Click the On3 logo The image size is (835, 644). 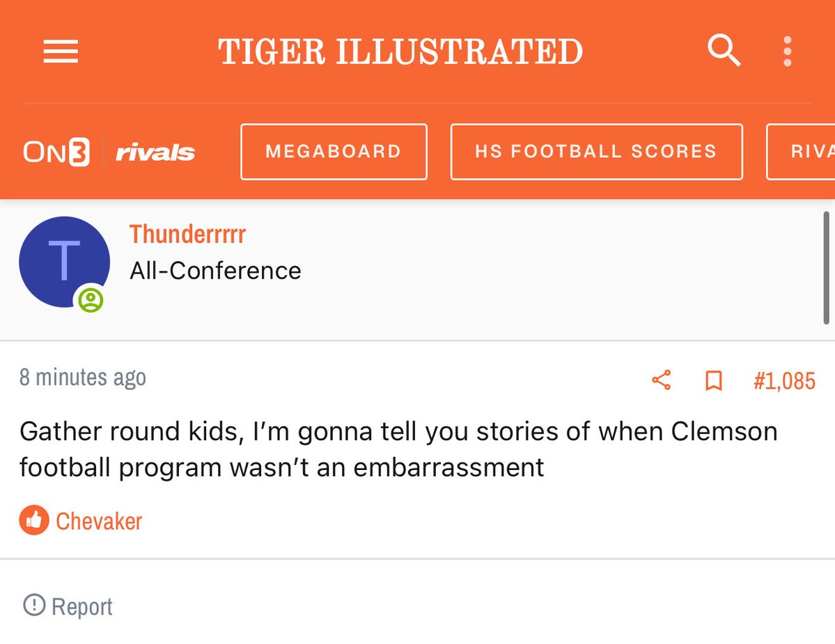pyautogui.click(x=56, y=152)
